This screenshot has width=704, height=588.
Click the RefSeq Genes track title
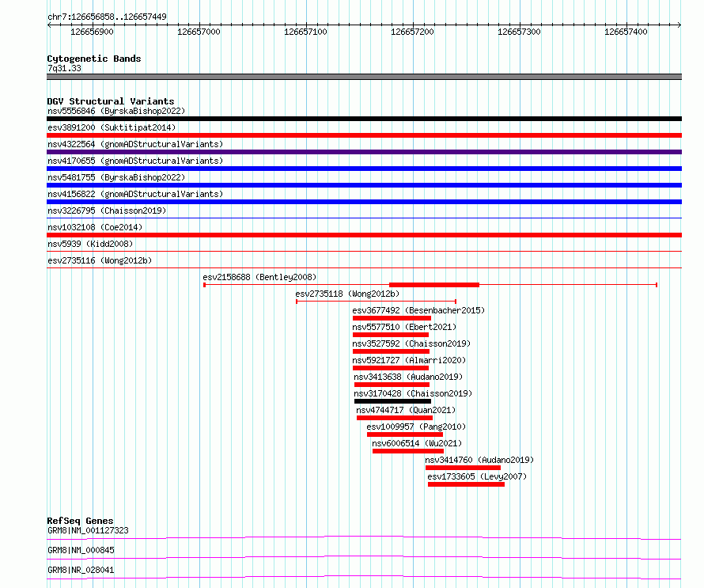click(x=80, y=521)
